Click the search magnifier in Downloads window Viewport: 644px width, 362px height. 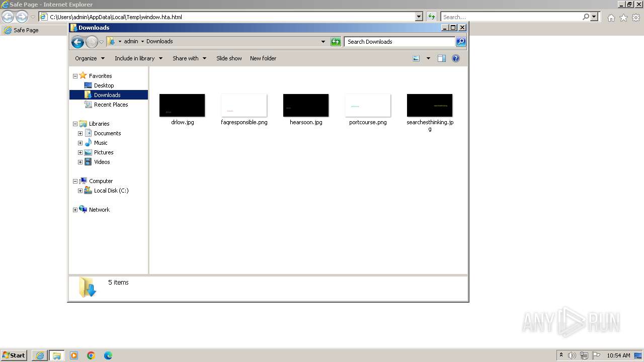point(461,42)
